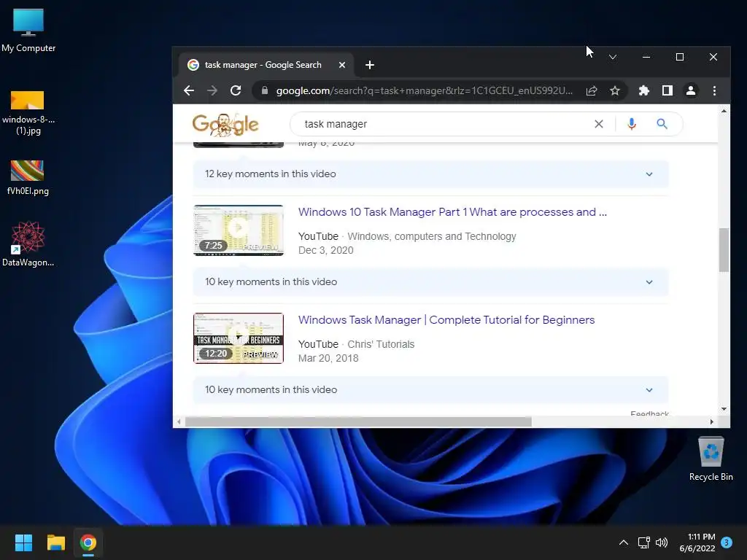Play the 7:25 video thumbnail preview
Viewport: 747px width, 560px height.
coord(239,230)
